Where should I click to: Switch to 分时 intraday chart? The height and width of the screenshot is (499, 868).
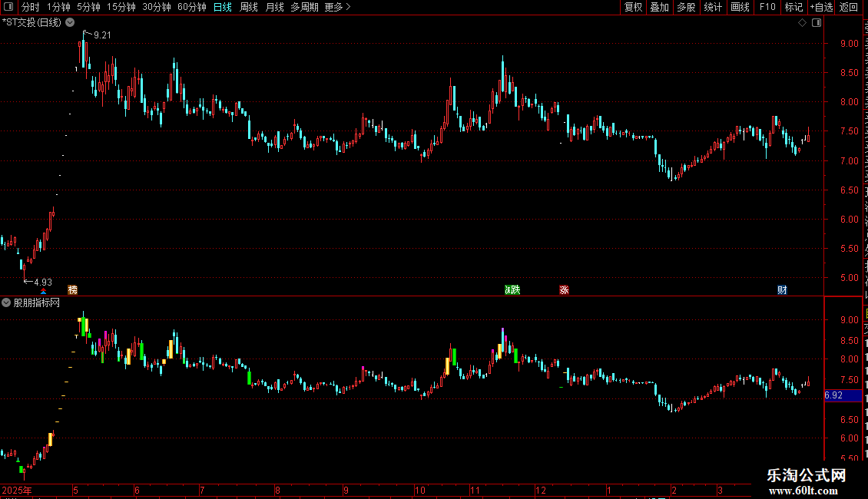tap(31, 7)
